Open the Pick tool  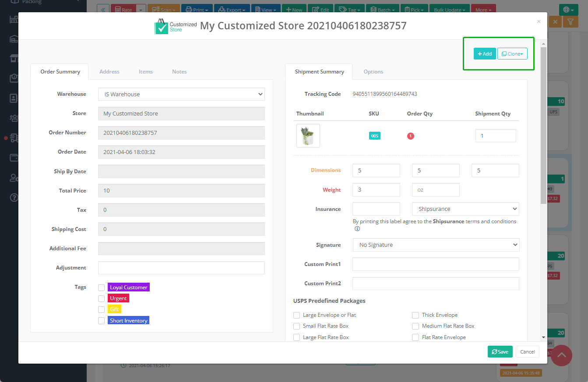pos(414,9)
